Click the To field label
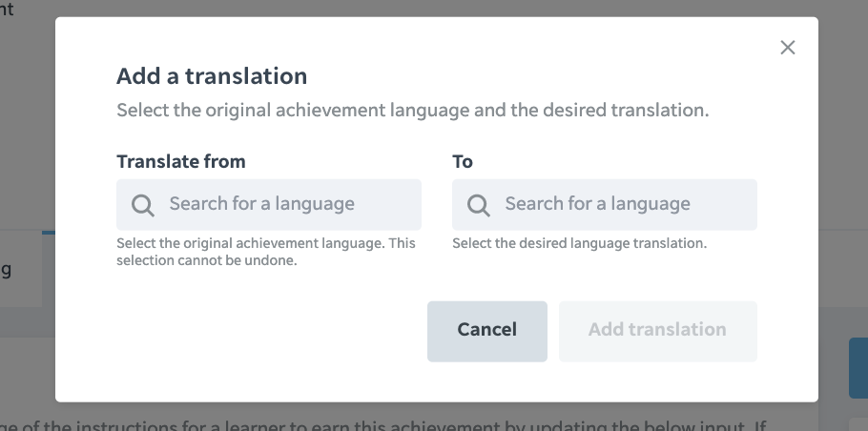This screenshot has width=868, height=431. coord(463,161)
